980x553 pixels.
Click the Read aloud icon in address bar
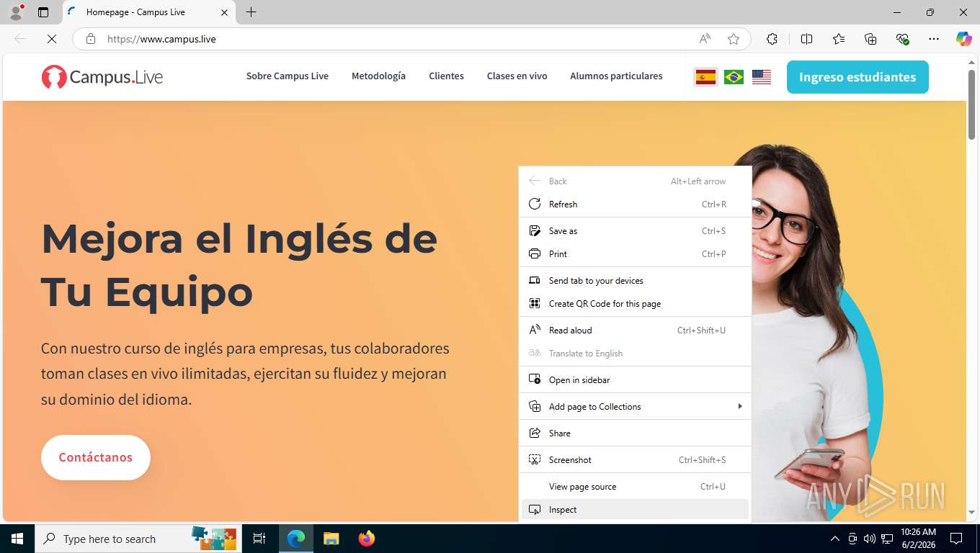(x=705, y=39)
